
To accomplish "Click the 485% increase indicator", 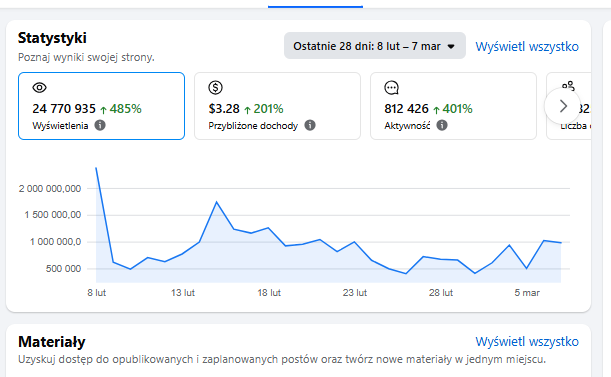I will (121, 109).
